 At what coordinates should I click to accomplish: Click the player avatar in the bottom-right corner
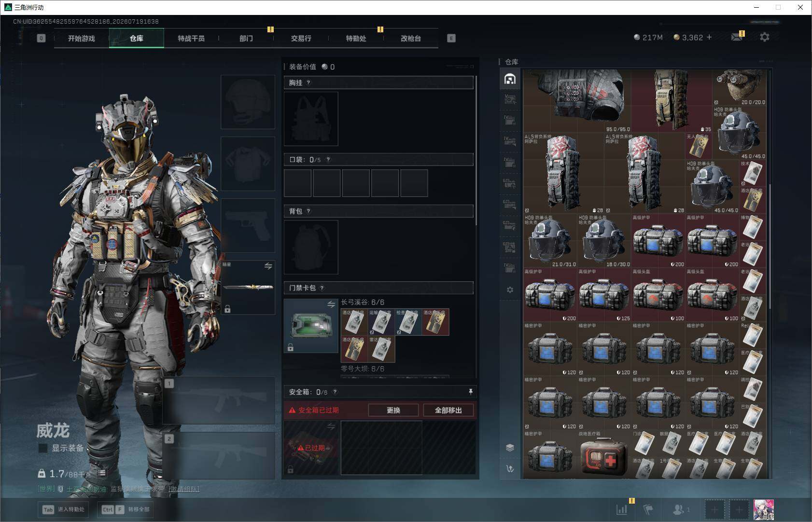764,509
